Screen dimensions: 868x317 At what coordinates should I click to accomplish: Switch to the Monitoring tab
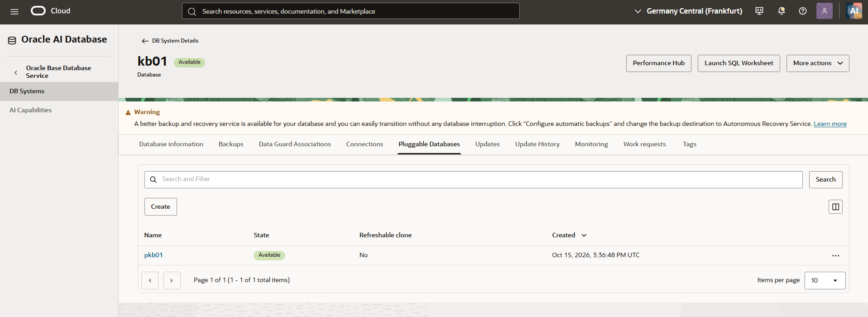[x=591, y=144]
